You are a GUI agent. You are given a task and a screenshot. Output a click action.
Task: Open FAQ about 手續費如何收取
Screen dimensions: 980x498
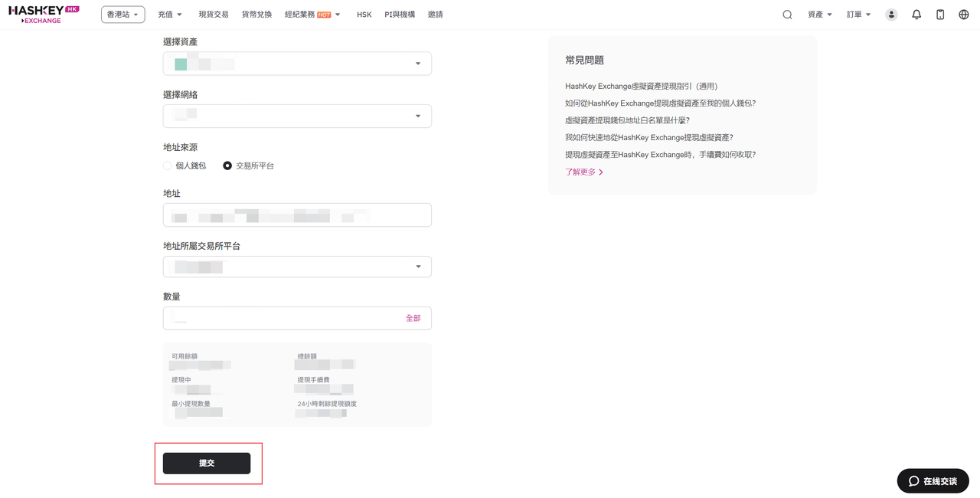[x=661, y=155]
